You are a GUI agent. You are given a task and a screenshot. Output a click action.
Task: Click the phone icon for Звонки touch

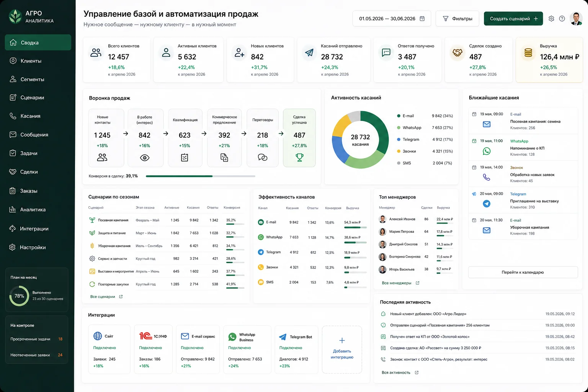coord(487,177)
